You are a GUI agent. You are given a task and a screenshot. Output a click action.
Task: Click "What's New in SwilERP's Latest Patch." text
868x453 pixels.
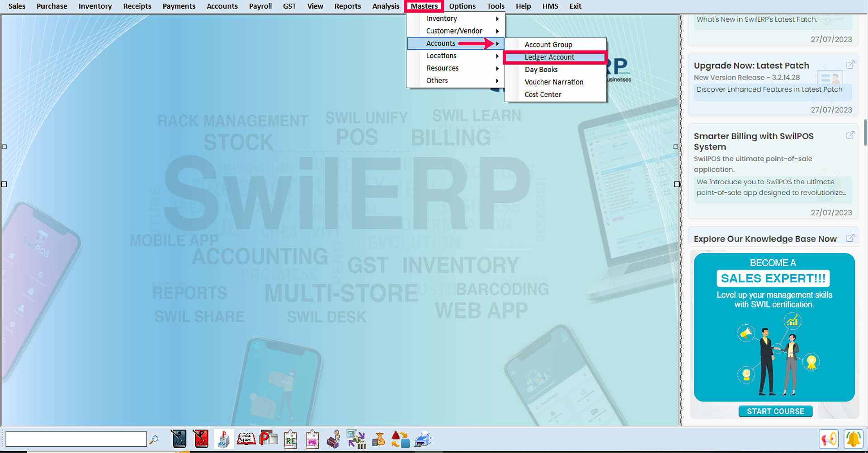757,19
